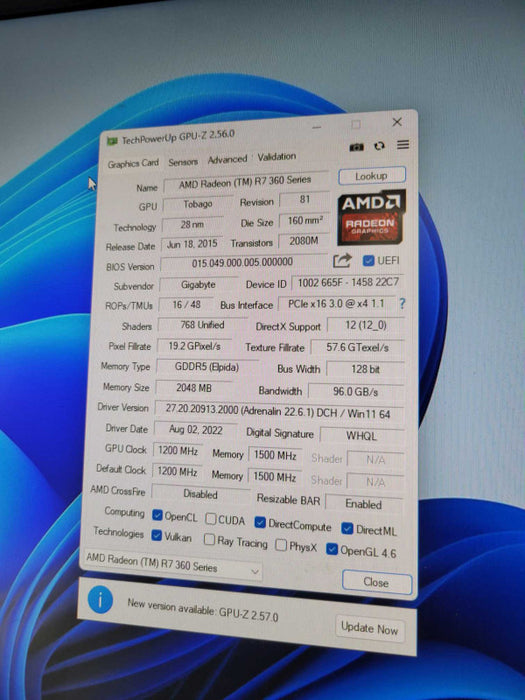Switch to the Validation tab
This screenshot has height=700, width=525.
coord(276,157)
